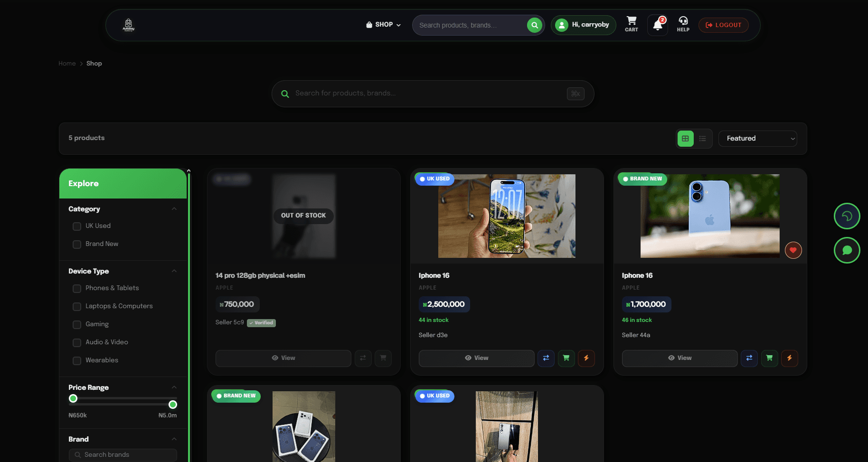Check Audio & Video device type

click(77, 343)
